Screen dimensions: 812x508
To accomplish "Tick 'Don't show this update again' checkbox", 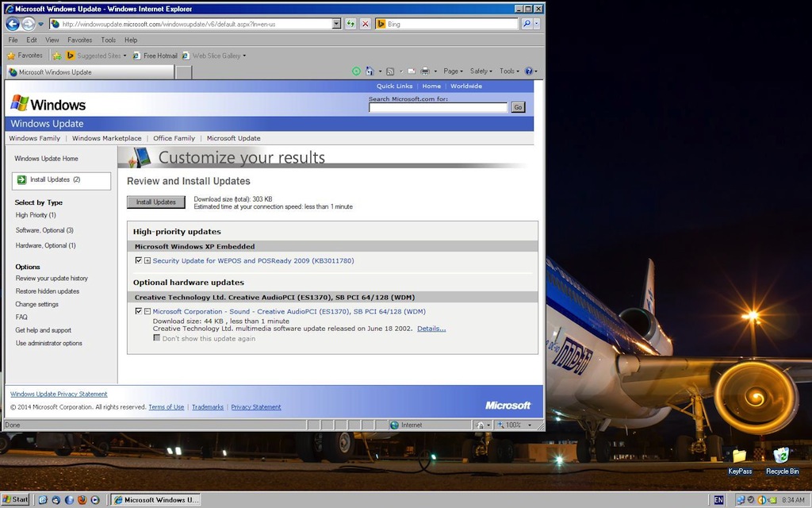I will pyautogui.click(x=156, y=338).
